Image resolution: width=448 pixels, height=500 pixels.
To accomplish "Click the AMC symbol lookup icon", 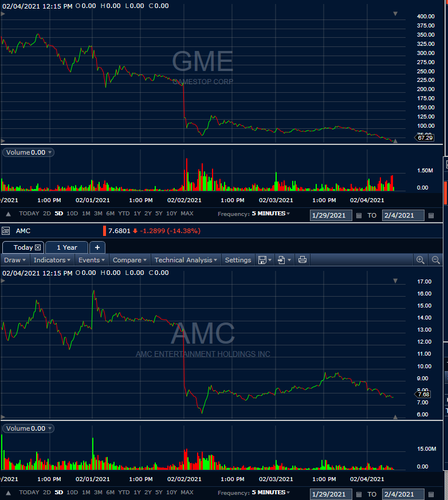I will [6, 231].
